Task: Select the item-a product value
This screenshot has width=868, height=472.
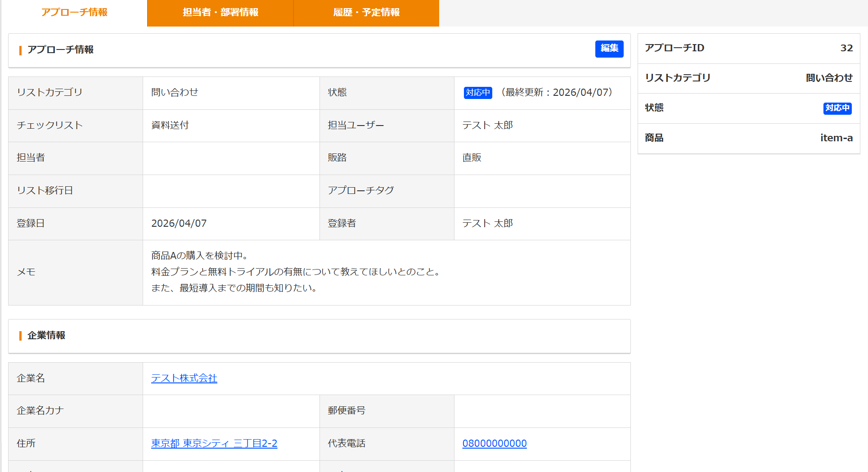Action: 836,138
